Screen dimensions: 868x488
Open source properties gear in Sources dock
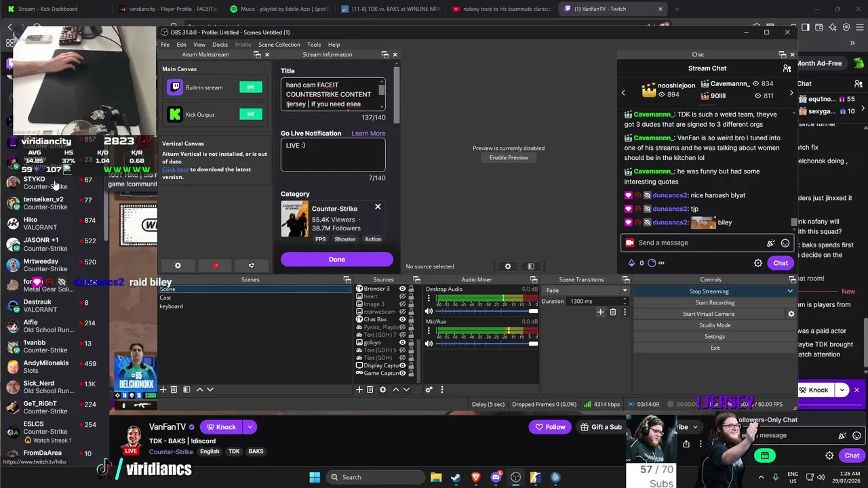coord(382,390)
